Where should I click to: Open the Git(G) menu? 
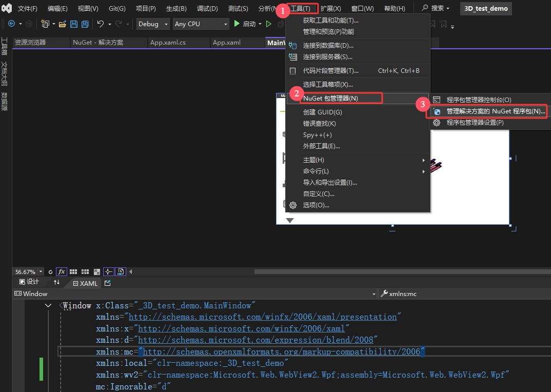coord(117,8)
